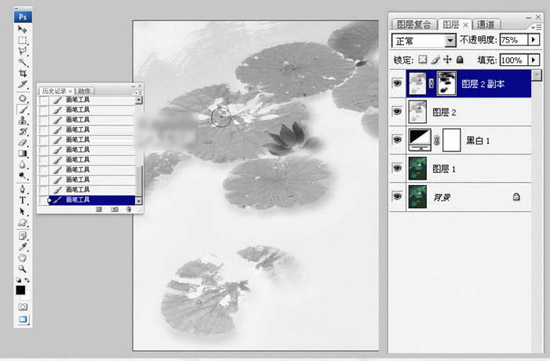Hide the 图层 2 layer
This screenshot has height=361, width=550.
pos(397,112)
